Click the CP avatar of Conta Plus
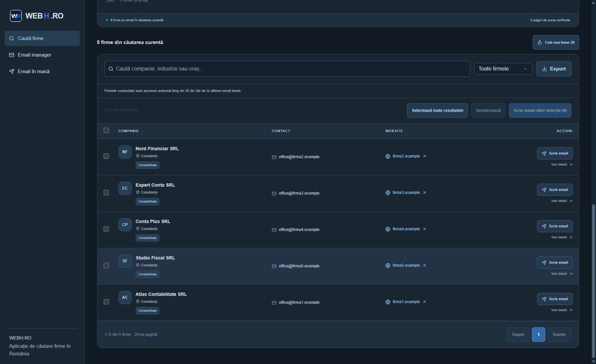The width and height of the screenshot is (596, 364). point(125,225)
